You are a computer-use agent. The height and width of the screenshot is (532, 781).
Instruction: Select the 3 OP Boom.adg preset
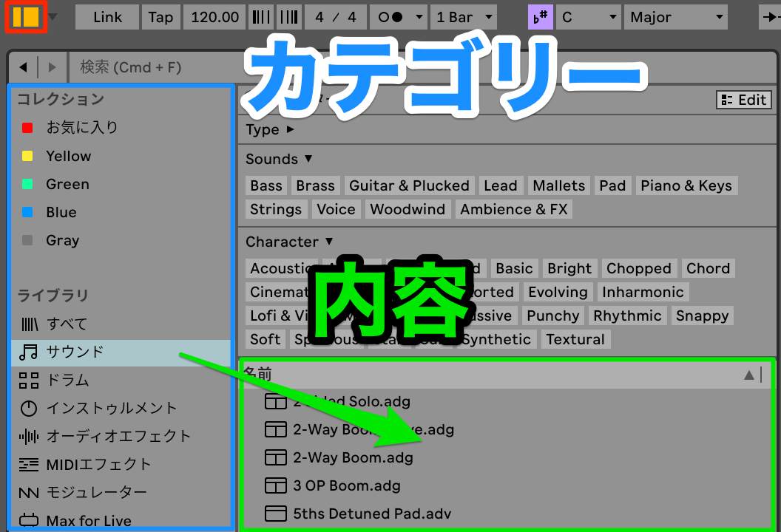coord(507,485)
